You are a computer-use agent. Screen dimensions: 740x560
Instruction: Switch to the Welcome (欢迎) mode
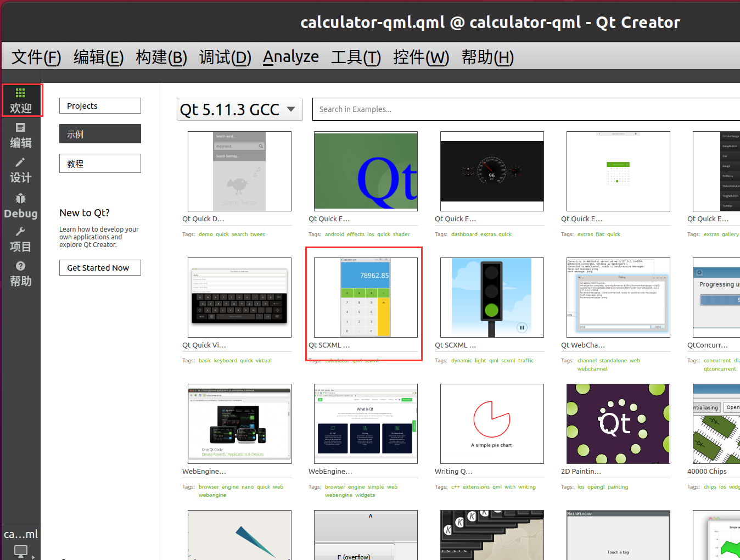click(x=21, y=100)
